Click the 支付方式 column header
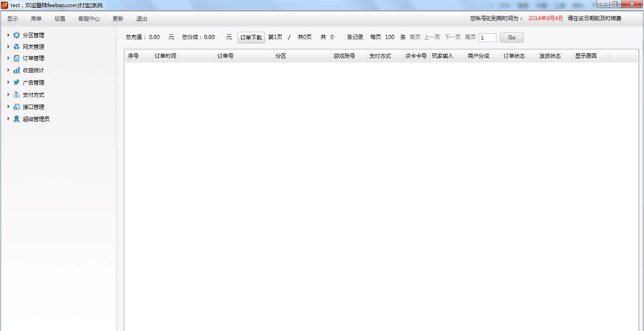Image resolution: width=644 pixels, height=331 pixels. pyautogui.click(x=386, y=56)
